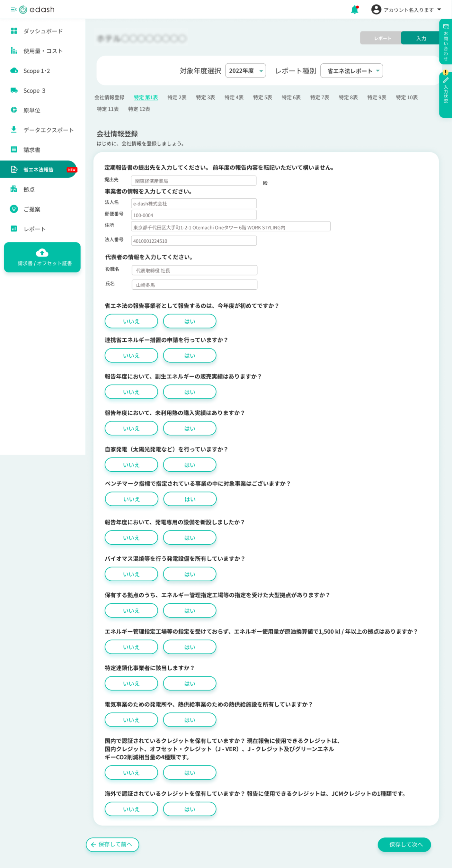Click the Scope 3 truck icon
The height and width of the screenshot is (868, 452).
pyautogui.click(x=14, y=90)
